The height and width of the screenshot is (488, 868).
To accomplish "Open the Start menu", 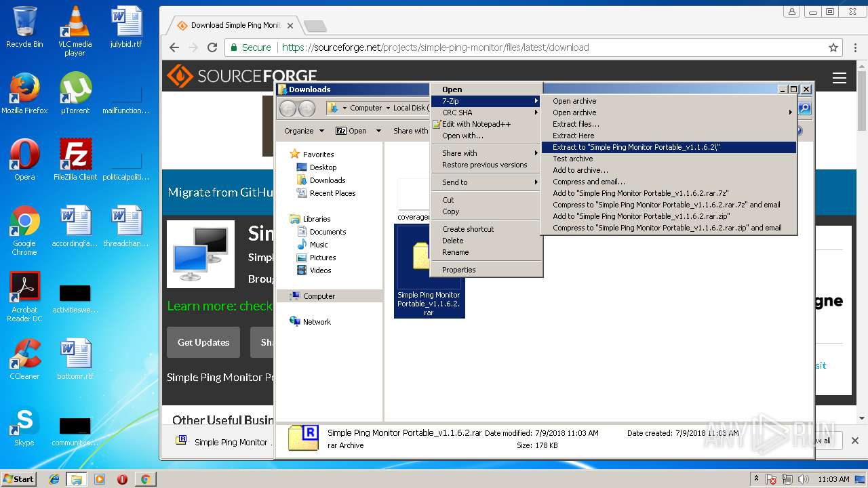I will [19, 479].
